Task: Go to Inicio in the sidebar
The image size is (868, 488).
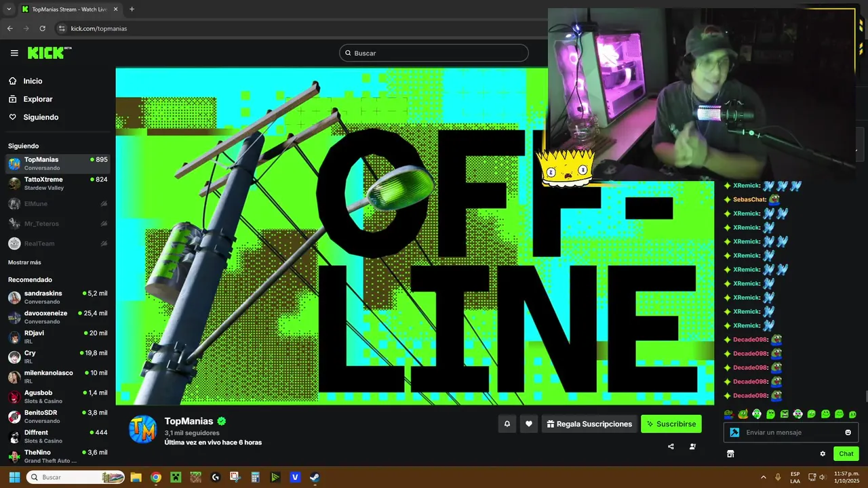Action: coord(33,81)
